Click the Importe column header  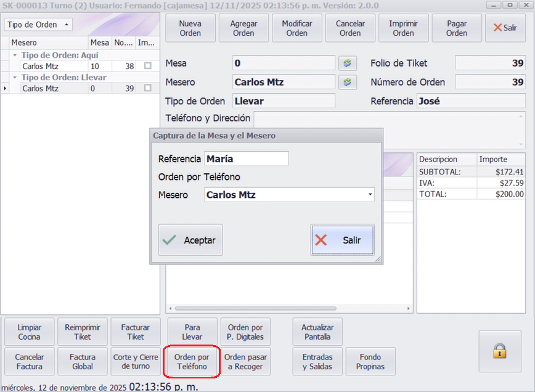(x=500, y=160)
